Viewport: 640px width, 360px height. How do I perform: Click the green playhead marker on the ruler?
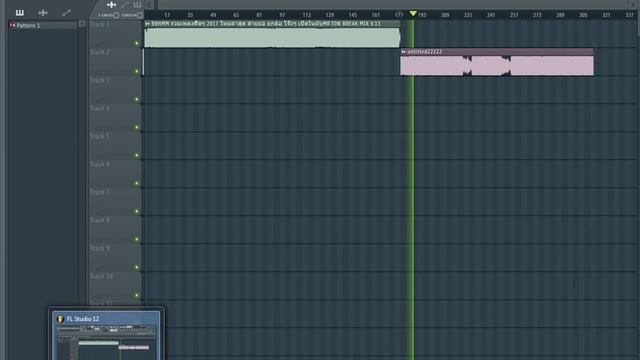click(x=413, y=13)
